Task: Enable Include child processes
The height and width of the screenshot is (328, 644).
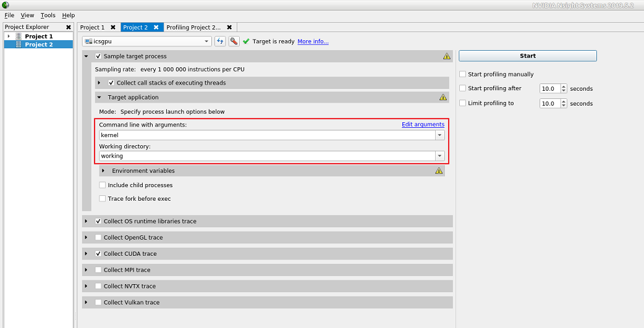Action: [x=102, y=185]
